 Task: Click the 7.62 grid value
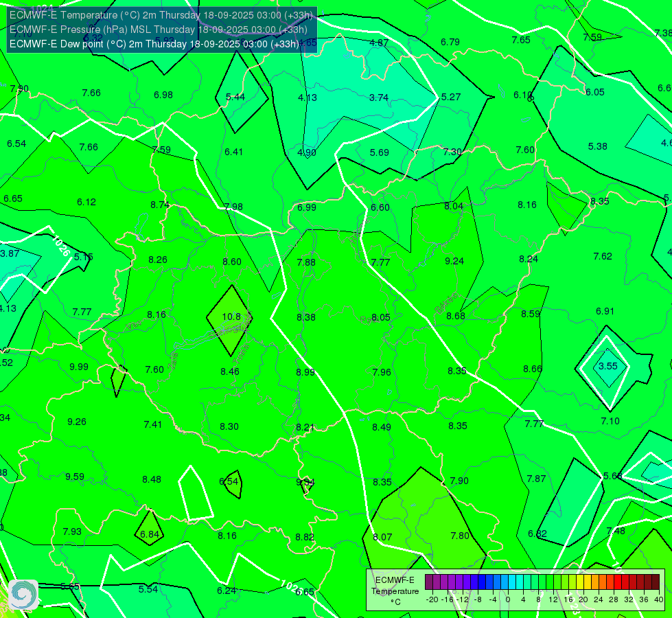603,256
